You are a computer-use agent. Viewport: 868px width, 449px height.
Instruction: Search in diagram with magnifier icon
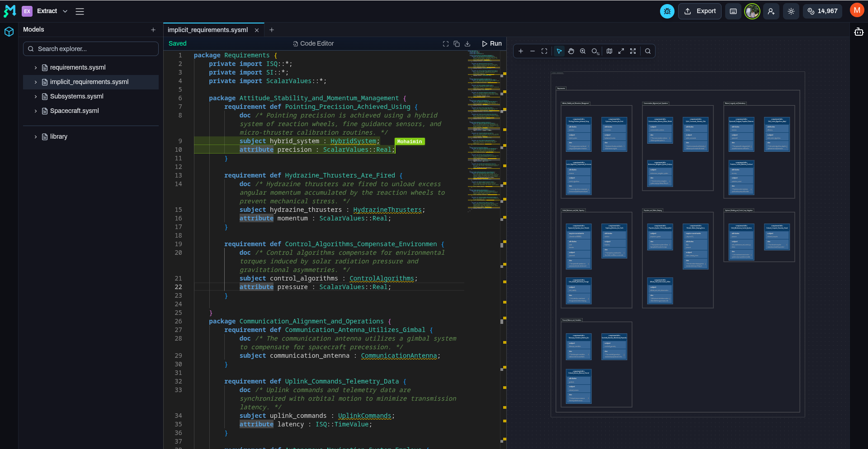648,51
